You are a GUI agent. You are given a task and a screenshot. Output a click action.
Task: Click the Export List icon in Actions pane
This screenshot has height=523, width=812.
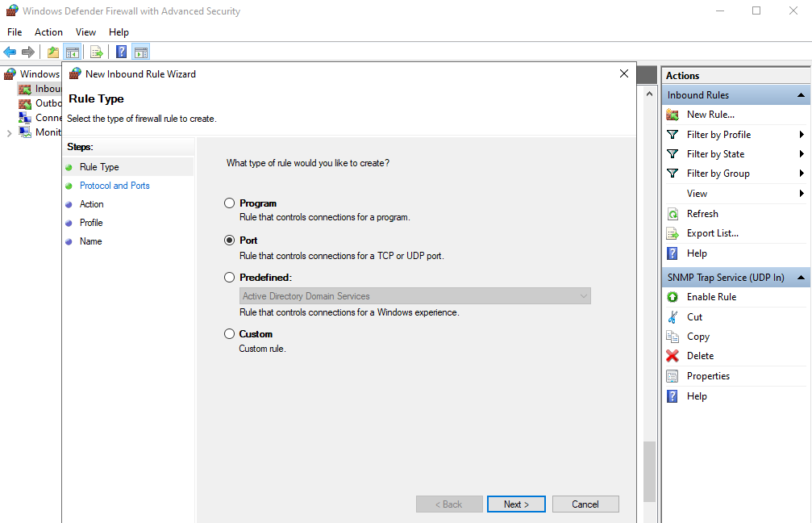click(673, 234)
